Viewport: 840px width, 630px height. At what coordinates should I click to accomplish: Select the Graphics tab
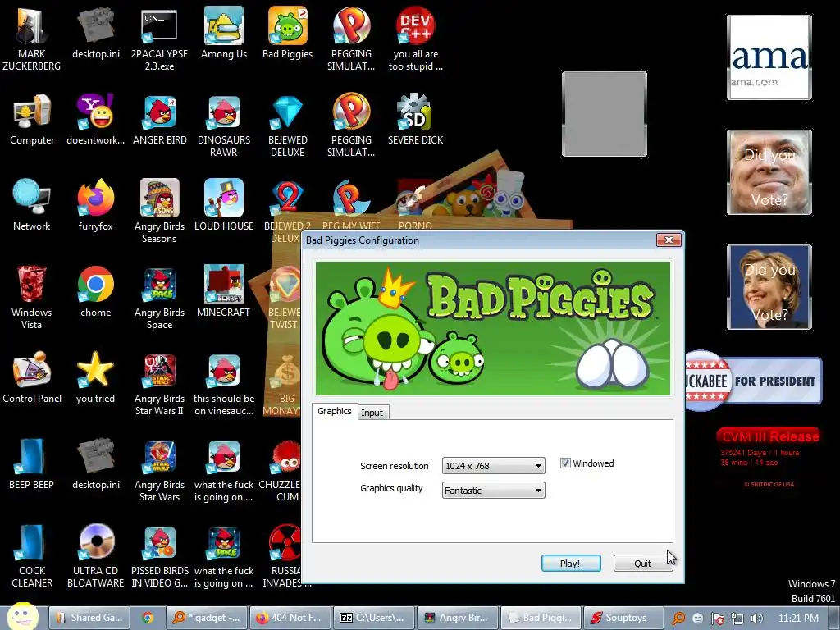coord(335,411)
